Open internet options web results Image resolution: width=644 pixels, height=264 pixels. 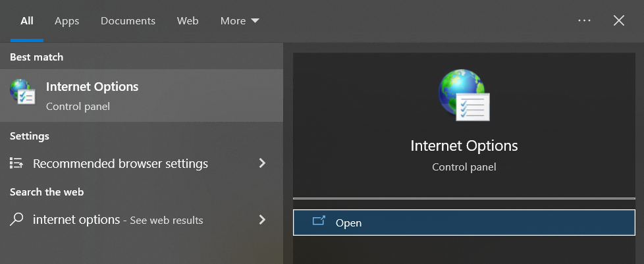pyautogui.click(x=142, y=220)
